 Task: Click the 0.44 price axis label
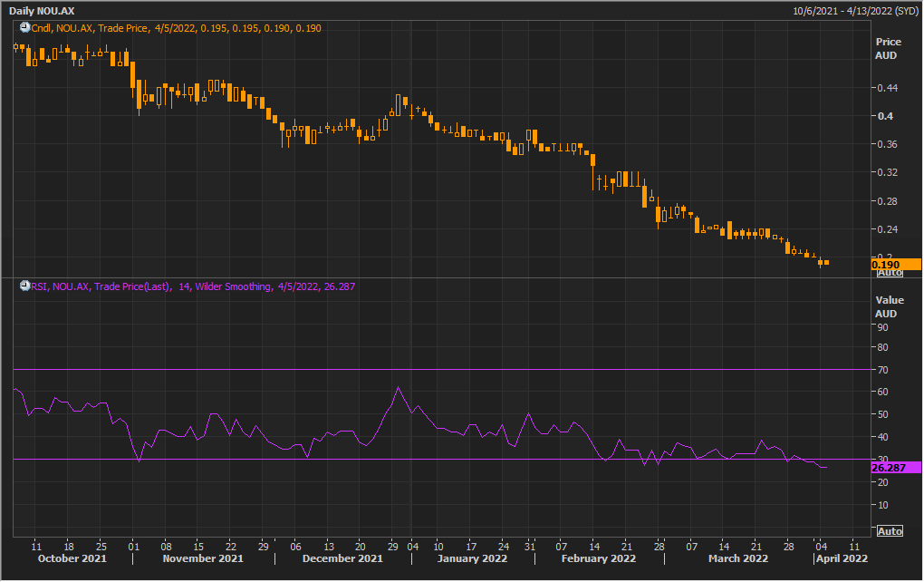888,88
